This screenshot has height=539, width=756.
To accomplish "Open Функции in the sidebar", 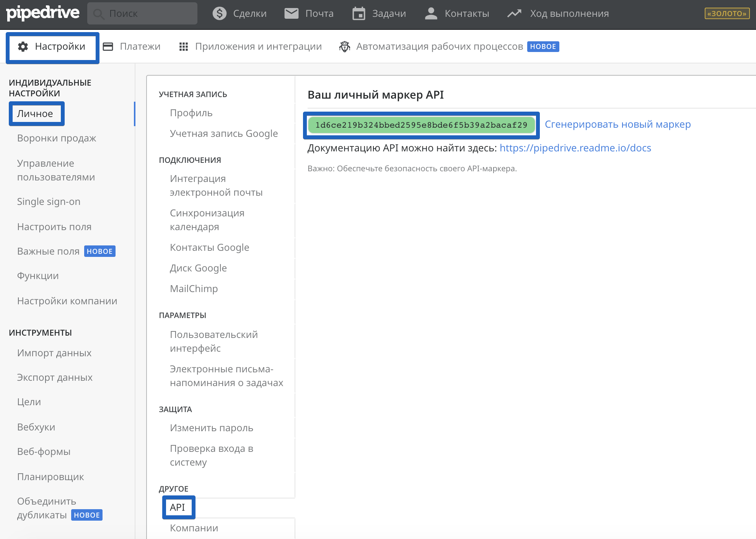I will [x=38, y=276].
